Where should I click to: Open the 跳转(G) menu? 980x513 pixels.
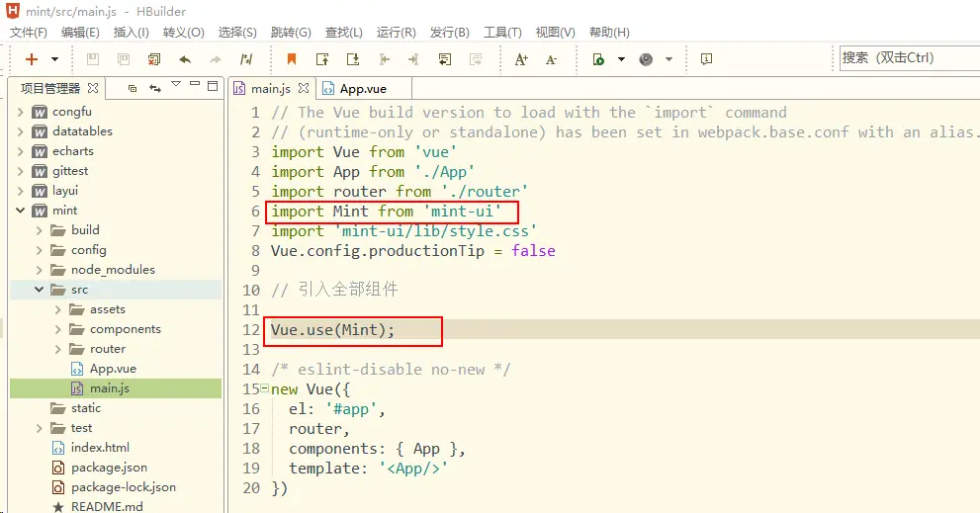click(x=291, y=33)
